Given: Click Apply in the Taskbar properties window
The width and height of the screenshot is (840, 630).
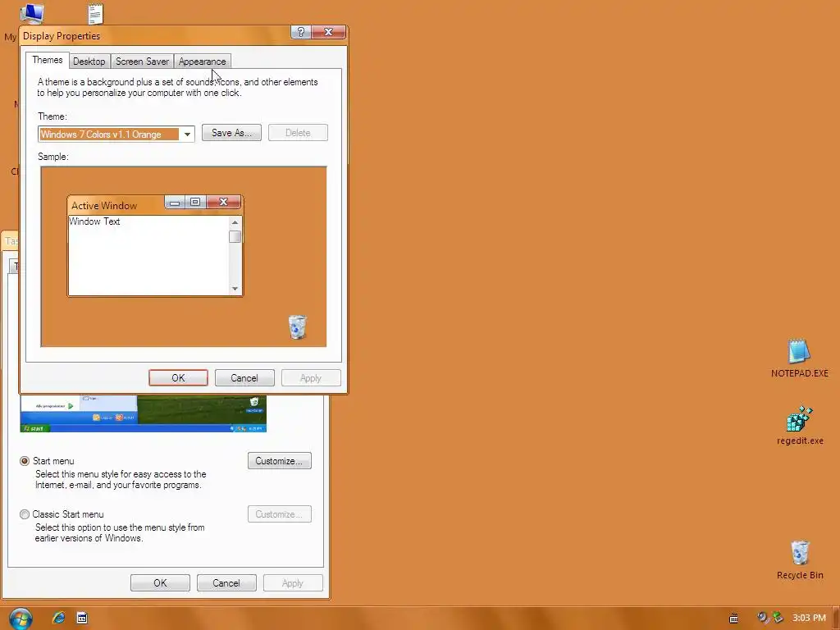Looking at the screenshot, I should pyautogui.click(x=293, y=583).
